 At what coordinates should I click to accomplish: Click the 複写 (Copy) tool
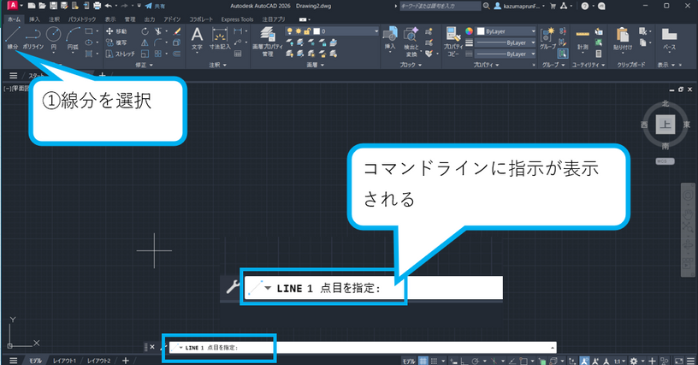coord(117,43)
